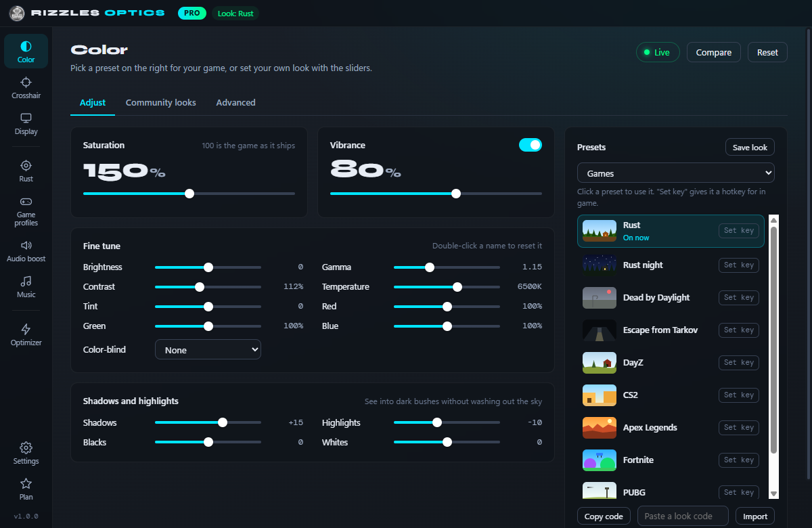This screenshot has width=812, height=528.
Task: Click the Shadows slider handle
Action: (223, 422)
